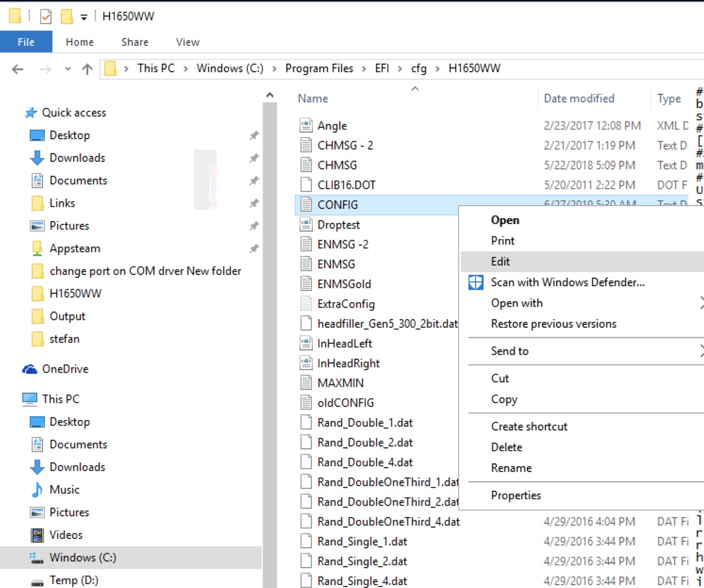The image size is (704, 588).
Task: Sort files using the Name column header
Action: (x=313, y=98)
